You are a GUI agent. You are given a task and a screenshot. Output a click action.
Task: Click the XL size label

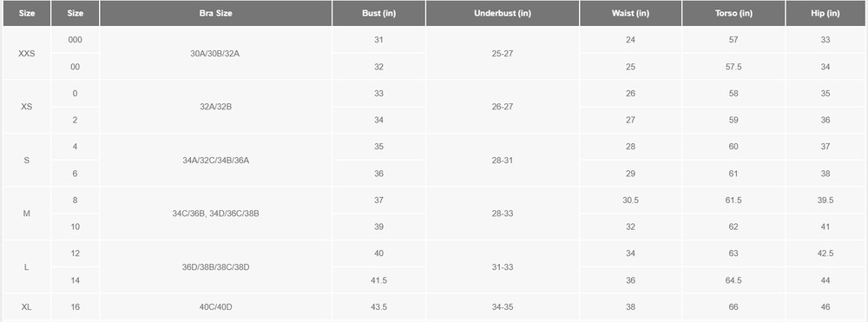(27, 307)
